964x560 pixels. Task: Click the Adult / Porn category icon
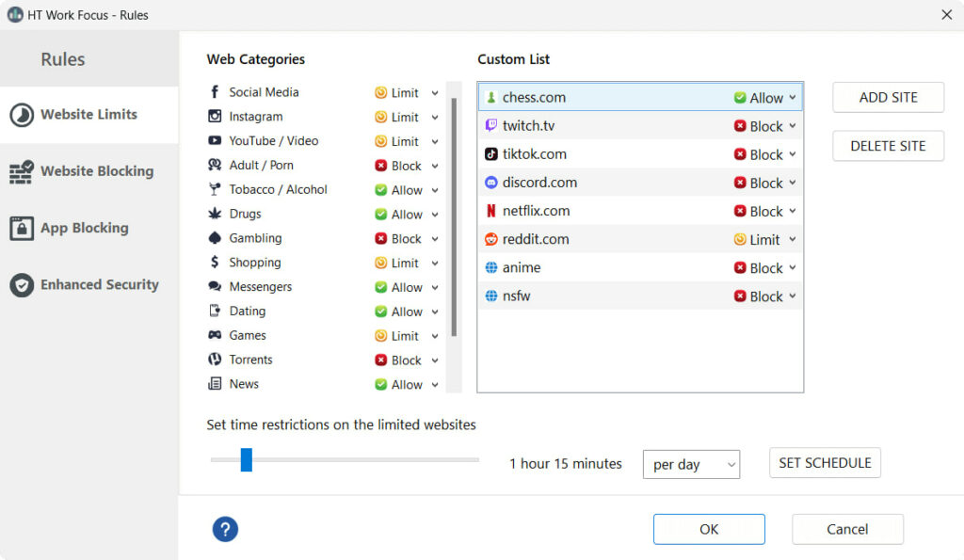point(215,165)
